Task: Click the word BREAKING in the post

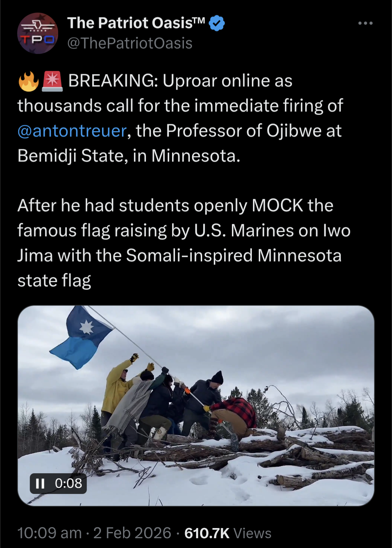Action: (x=113, y=81)
